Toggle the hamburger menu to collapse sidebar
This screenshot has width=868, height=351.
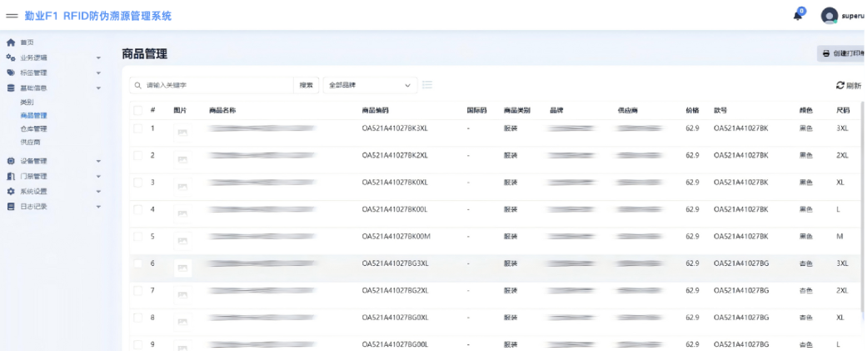(x=12, y=16)
